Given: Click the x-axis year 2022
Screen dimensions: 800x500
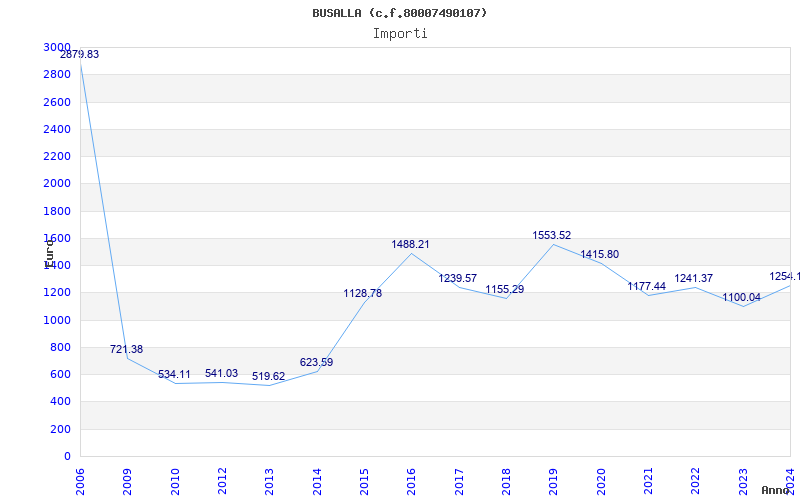Looking at the screenshot, I should [695, 481].
